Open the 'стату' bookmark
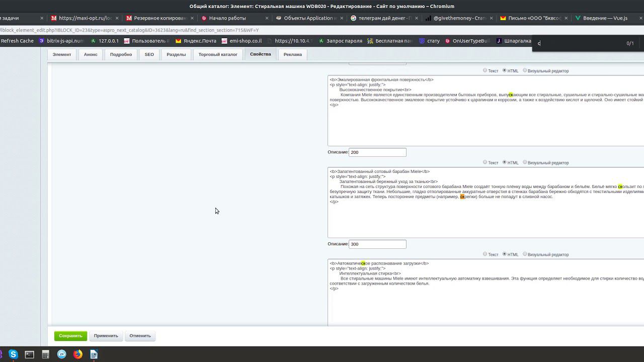The image size is (644, 362). click(x=429, y=41)
